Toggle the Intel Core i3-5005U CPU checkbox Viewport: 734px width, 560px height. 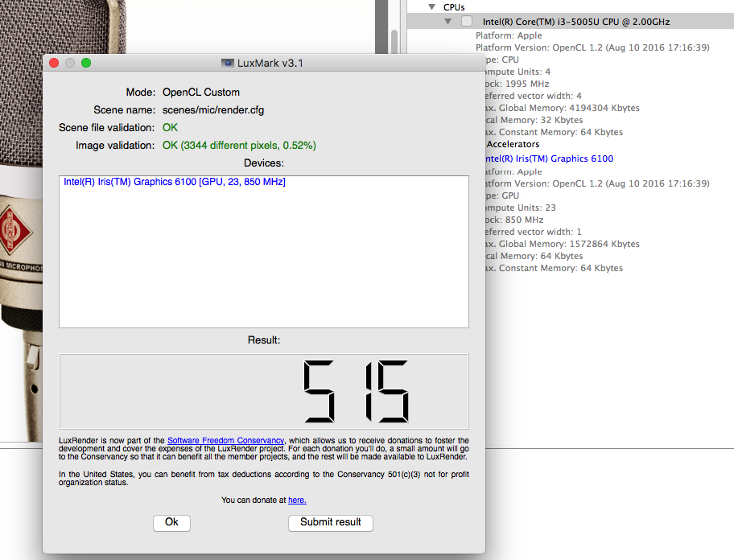click(x=467, y=21)
